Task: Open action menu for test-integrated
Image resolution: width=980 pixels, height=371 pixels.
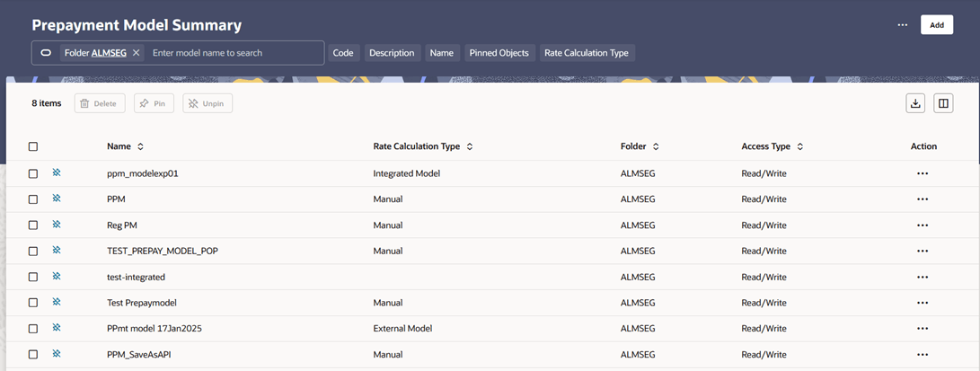Action: coord(923,277)
